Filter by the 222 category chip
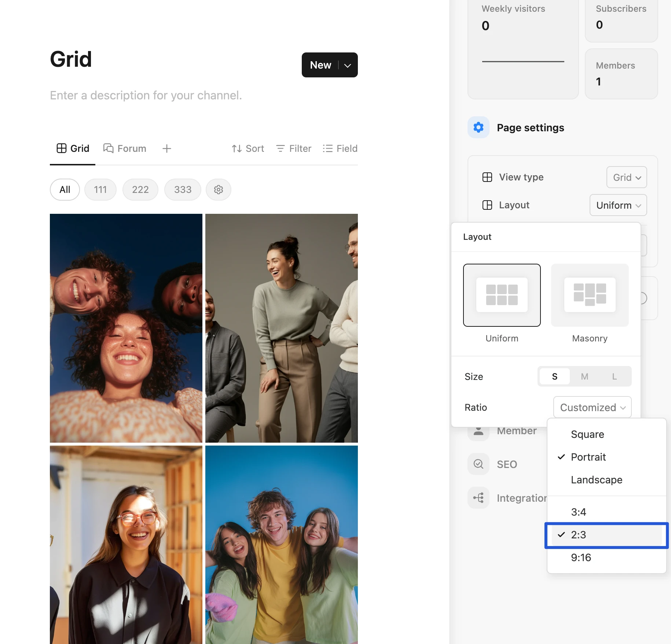Viewport: 671px width, 644px height. tap(140, 190)
